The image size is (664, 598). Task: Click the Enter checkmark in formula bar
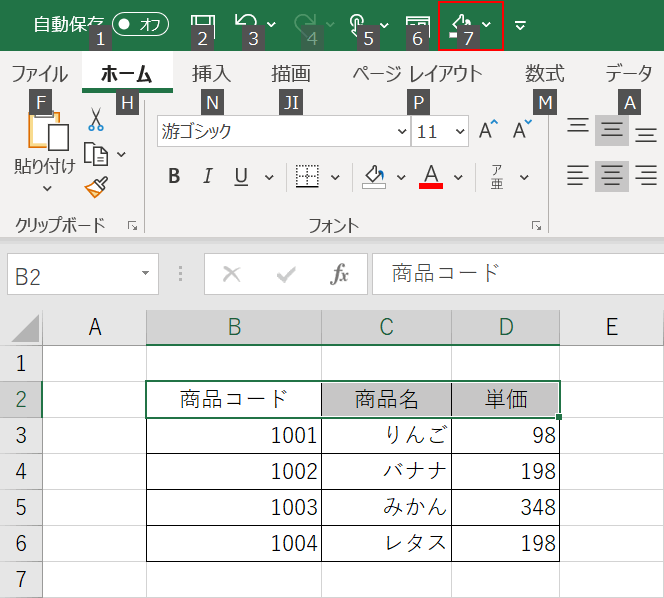[x=286, y=275]
